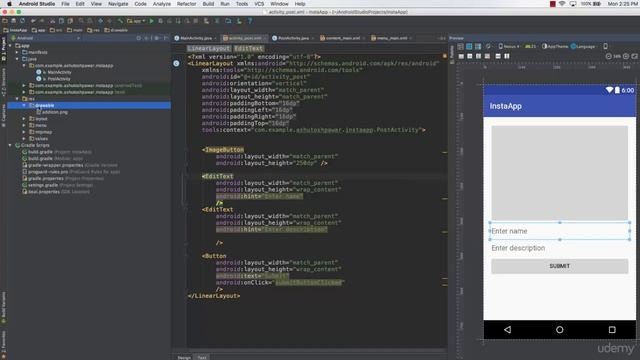Viewport: 640px width, 360px height.
Task: Click the EditText breadcrumb above the code
Action: coord(249,49)
